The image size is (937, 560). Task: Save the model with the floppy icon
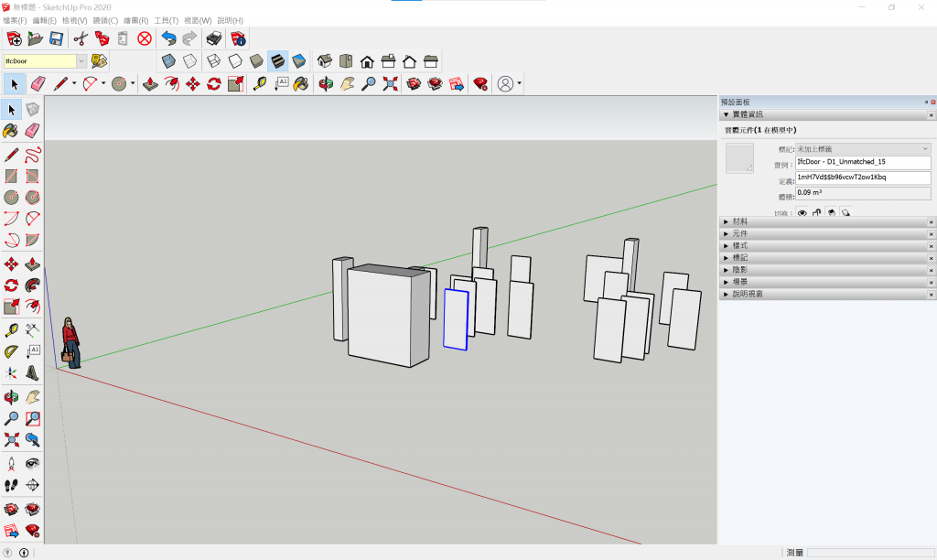pyautogui.click(x=56, y=38)
